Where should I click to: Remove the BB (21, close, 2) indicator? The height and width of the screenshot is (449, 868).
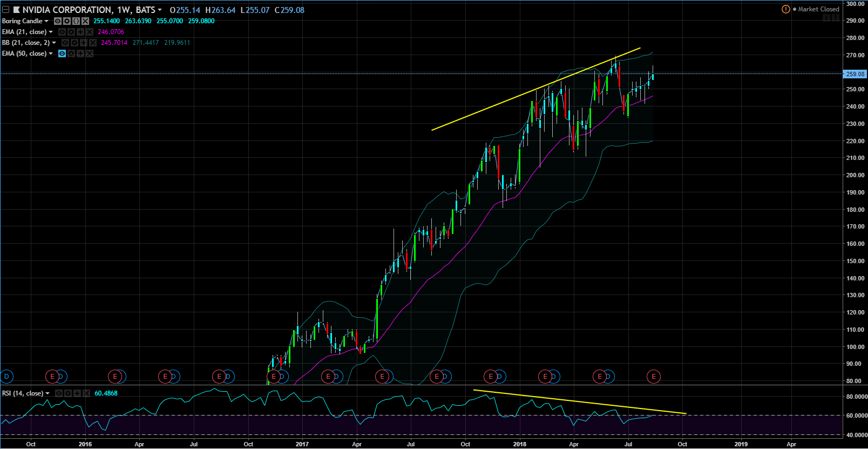click(93, 43)
